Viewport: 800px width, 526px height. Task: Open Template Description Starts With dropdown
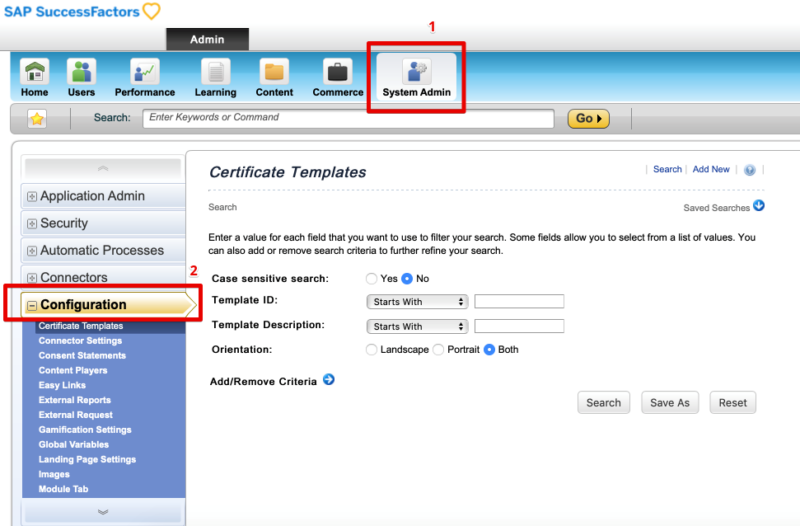click(x=417, y=327)
